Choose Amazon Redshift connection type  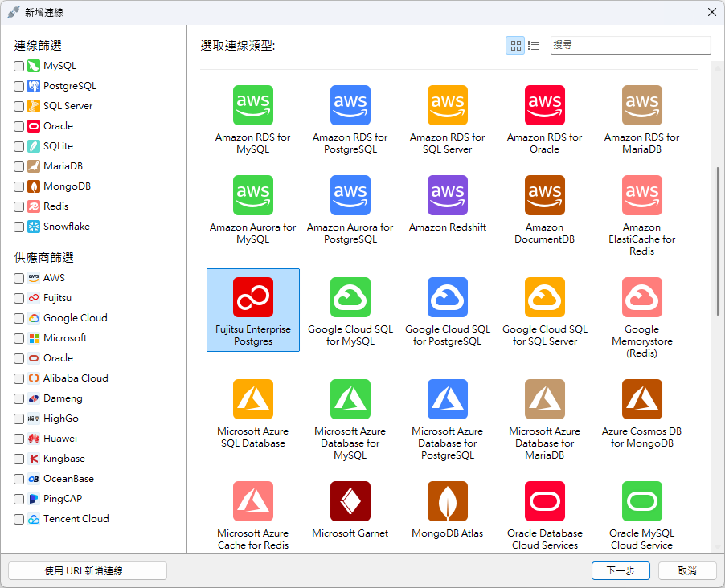(x=447, y=195)
